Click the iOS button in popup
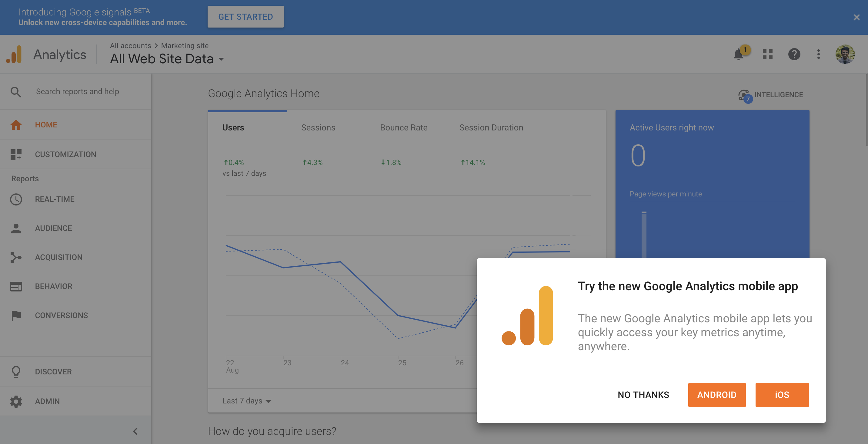The image size is (868, 444). (782, 395)
